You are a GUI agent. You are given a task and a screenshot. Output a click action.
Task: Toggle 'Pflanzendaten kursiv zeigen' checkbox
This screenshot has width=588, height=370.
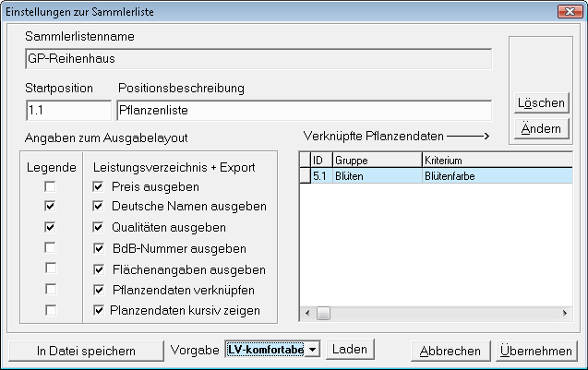[100, 311]
